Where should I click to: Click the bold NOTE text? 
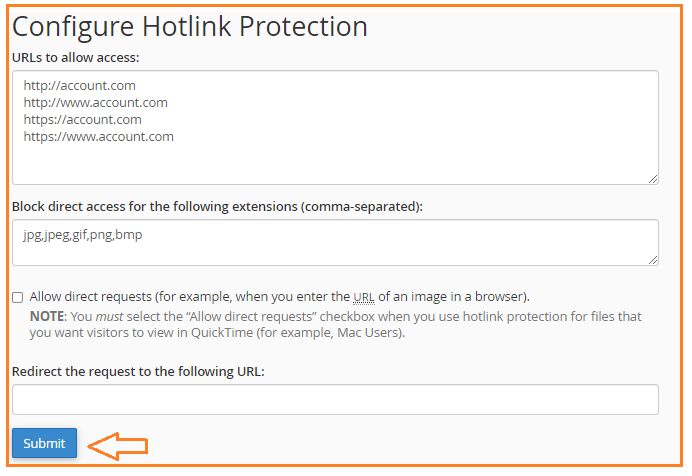tap(48, 316)
